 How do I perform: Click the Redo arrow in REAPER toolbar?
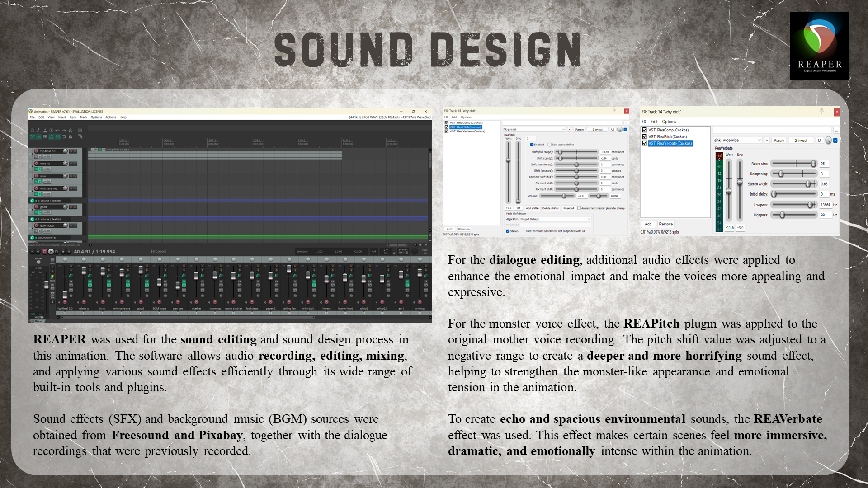(64, 130)
